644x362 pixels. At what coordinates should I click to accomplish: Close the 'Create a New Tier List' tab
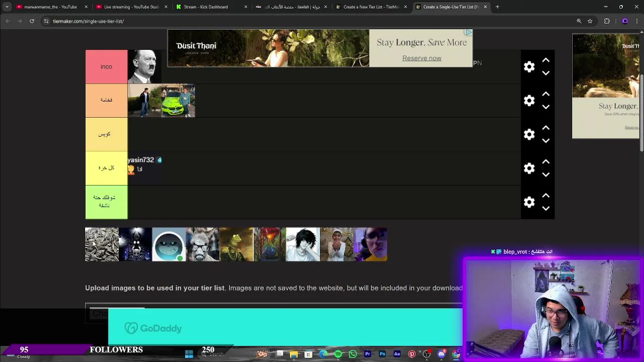click(x=406, y=7)
